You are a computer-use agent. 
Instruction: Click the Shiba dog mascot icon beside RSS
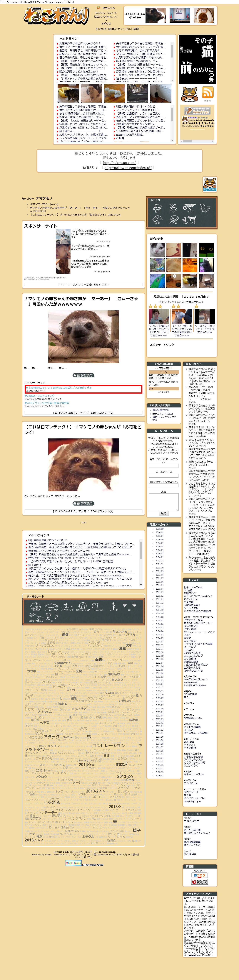(189, 94)
